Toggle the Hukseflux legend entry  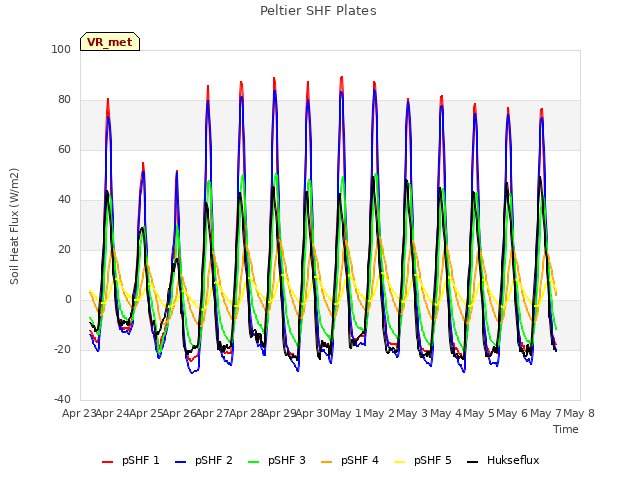[x=503, y=460]
